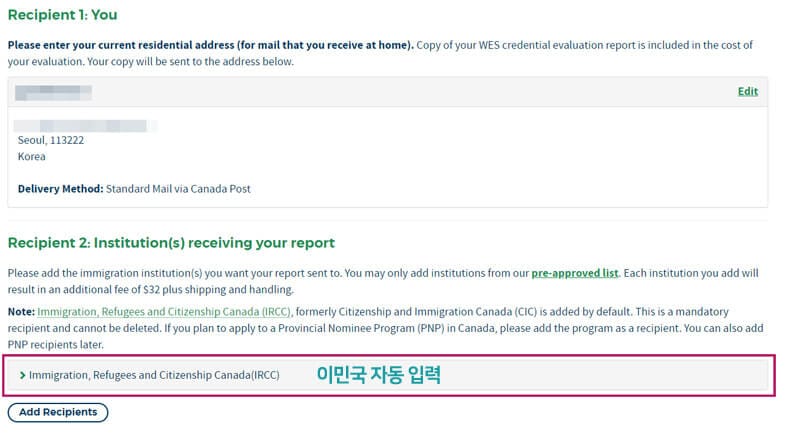The height and width of the screenshot is (437, 800).
Task: Open Immigration, Refugees and Citizenship Canada (IRCC) note link
Action: point(164,312)
